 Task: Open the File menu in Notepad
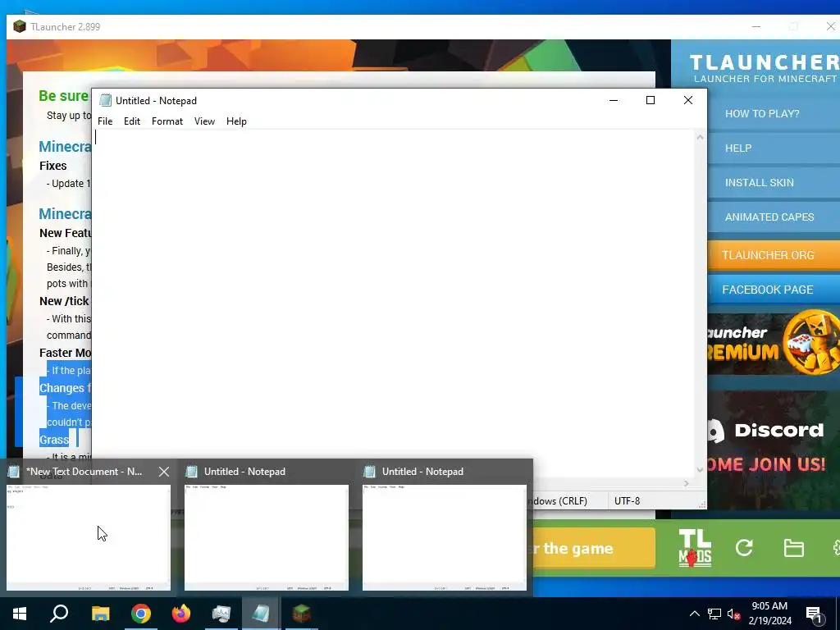click(x=105, y=121)
